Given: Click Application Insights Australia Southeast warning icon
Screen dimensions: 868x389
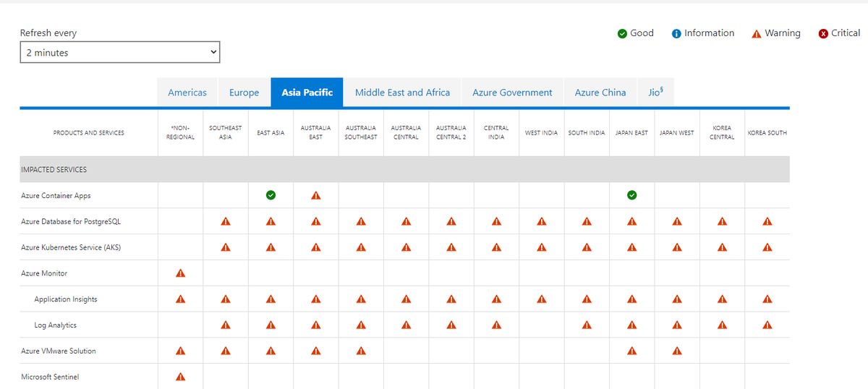Looking at the screenshot, I should tap(361, 299).
